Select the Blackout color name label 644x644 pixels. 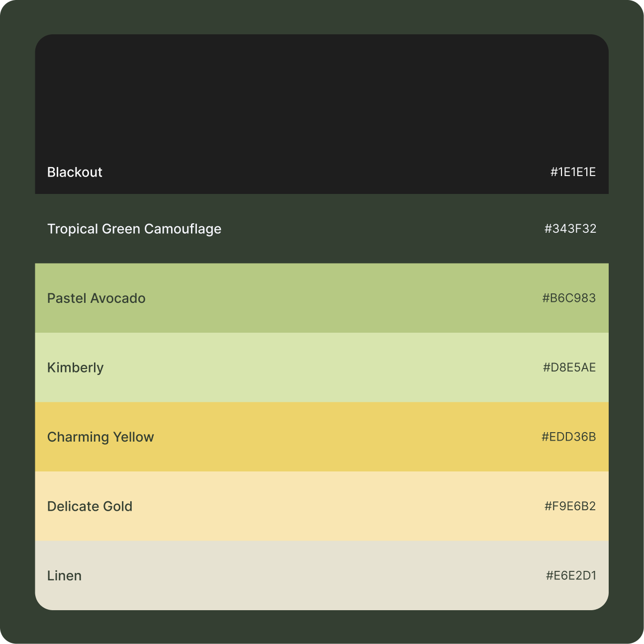pyautogui.click(x=75, y=172)
